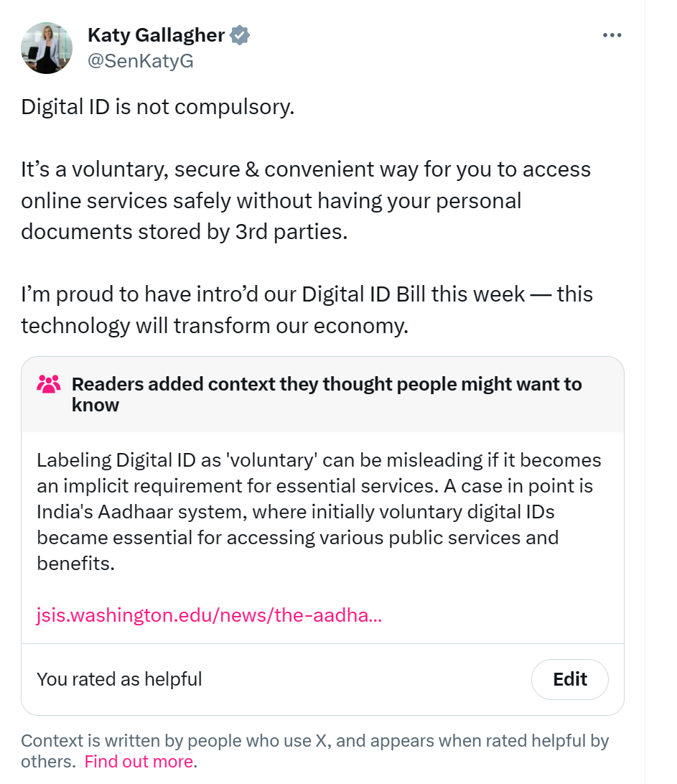Viewport: 677px width, 784px height.
Task: Click the tweet paragraph starting "It's a voluntary"
Action: click(306, 200)
